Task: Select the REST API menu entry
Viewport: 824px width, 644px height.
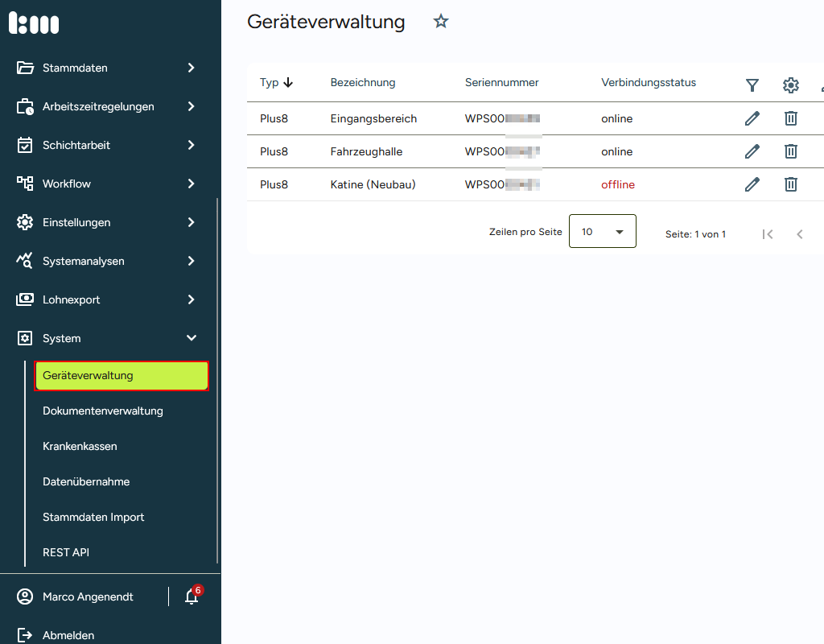Action: click(66, 552)
